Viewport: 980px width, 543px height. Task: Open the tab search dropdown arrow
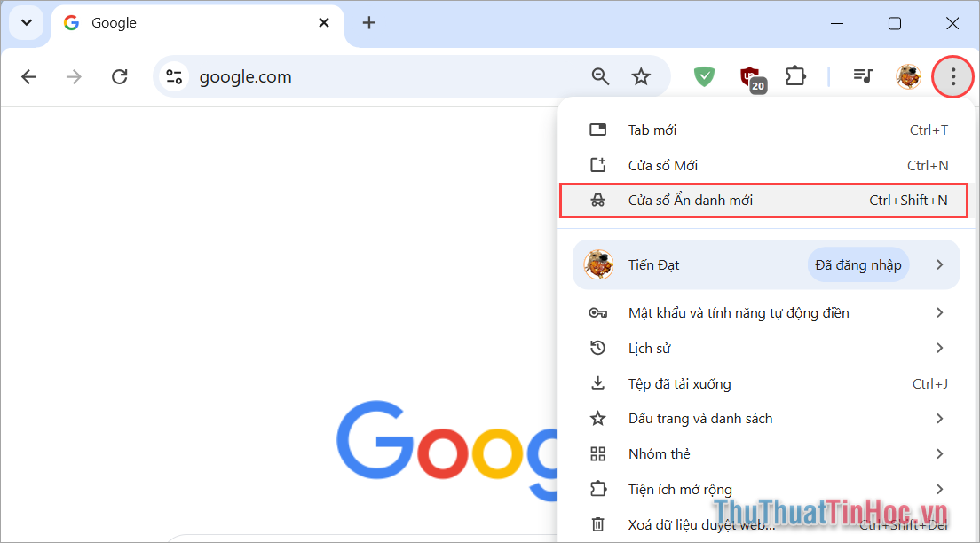click(26, 23)
